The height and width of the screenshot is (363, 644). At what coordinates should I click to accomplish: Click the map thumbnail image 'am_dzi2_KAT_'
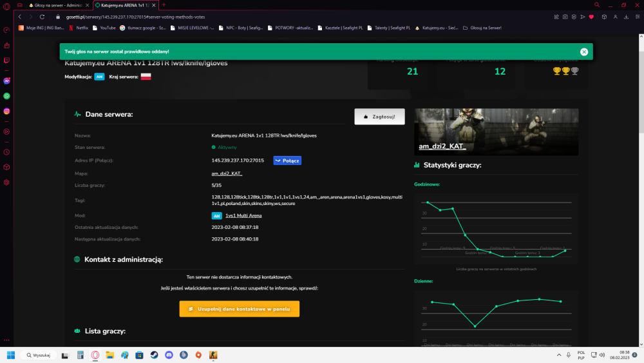(x=496, y=132)
